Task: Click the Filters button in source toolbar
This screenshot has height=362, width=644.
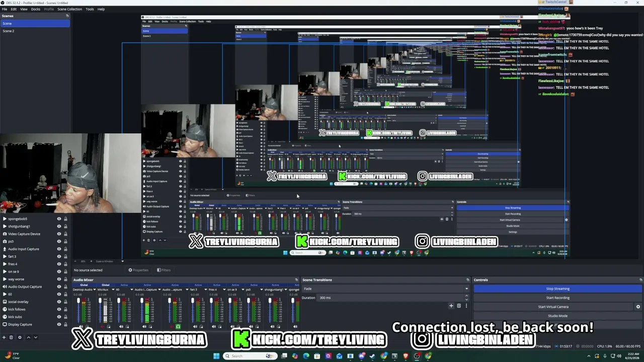Action: coord(164,270)
